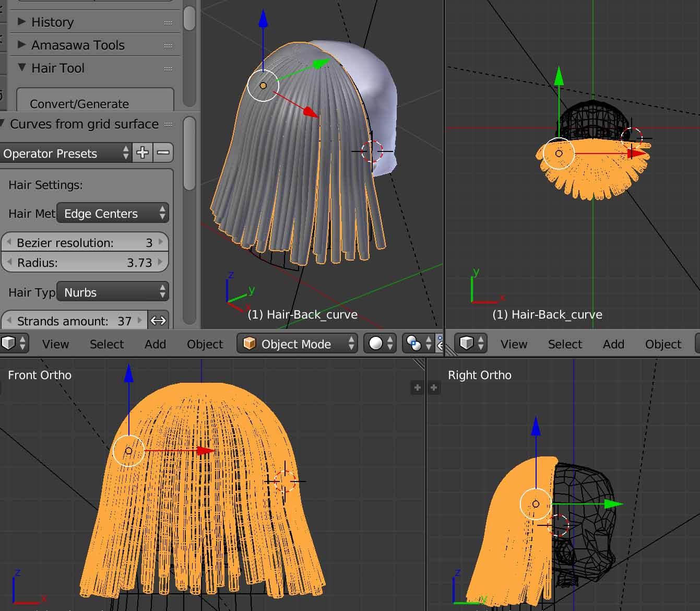Open the Add menu in right viewport header

point(613,344)
